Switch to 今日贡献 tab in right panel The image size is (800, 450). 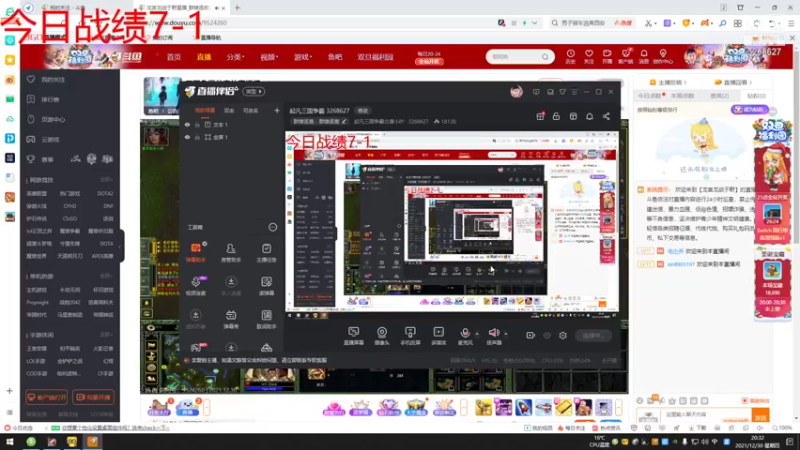tap(649, 96)
